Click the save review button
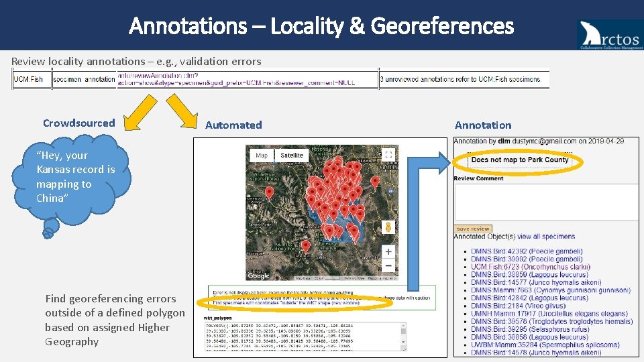Image resolution: width=644 pixels, height=362 pixels. coord(473,229)
